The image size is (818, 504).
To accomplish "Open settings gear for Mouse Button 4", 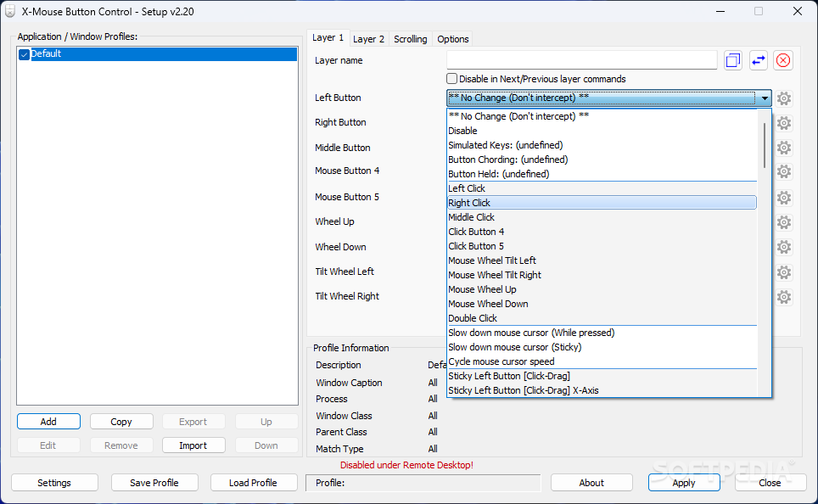I will click(783, 171).
